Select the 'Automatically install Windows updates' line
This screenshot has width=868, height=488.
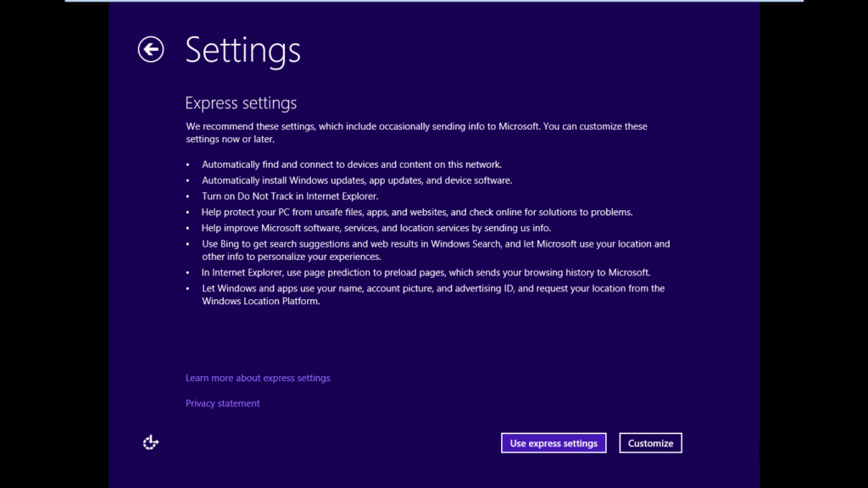click(357, 180)
